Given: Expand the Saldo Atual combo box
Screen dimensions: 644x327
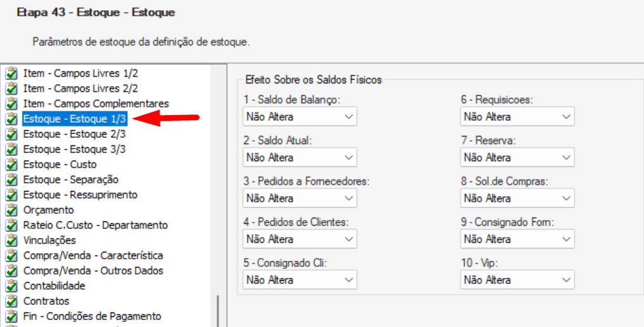Looking at the screenshot, I should coord(300,157).
